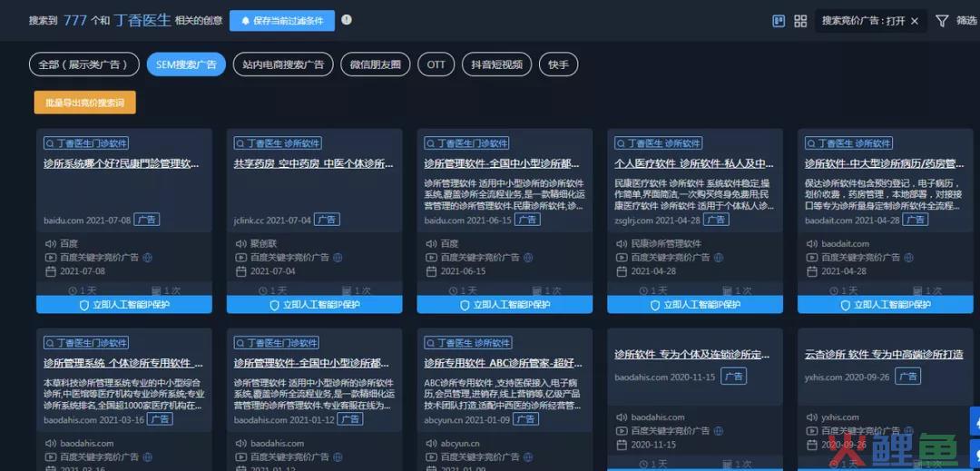
Task: Switch to the kanban layout view icon
Action: point(779,21)
